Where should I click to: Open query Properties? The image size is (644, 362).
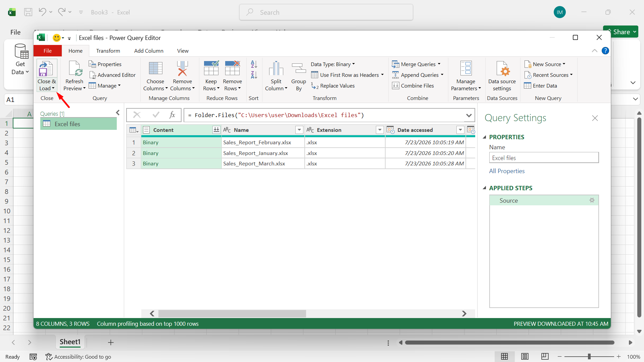click(x=105, y=64)
